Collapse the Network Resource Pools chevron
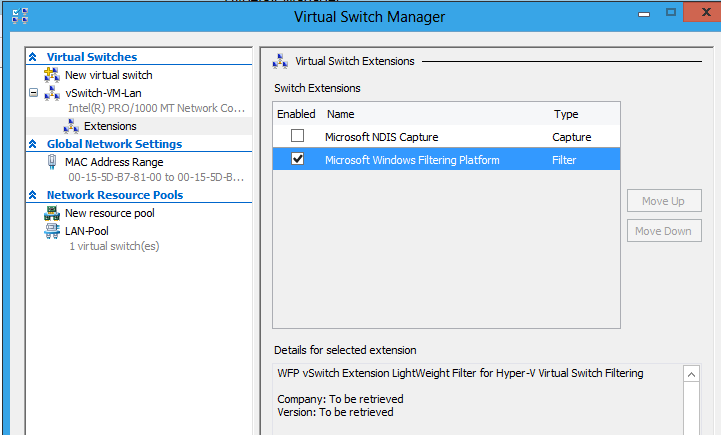 [x=33, y=195]
